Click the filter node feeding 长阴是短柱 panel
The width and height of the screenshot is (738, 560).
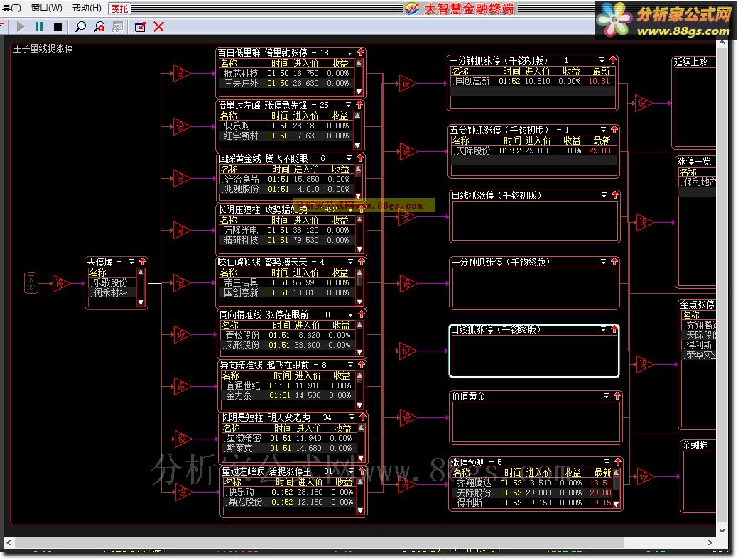(x=182, y=439)
